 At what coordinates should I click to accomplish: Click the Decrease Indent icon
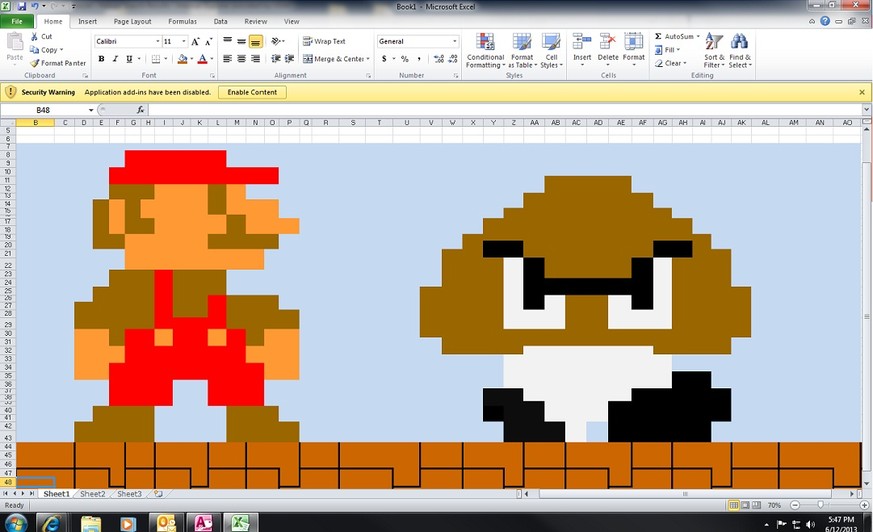click(276, 58)
